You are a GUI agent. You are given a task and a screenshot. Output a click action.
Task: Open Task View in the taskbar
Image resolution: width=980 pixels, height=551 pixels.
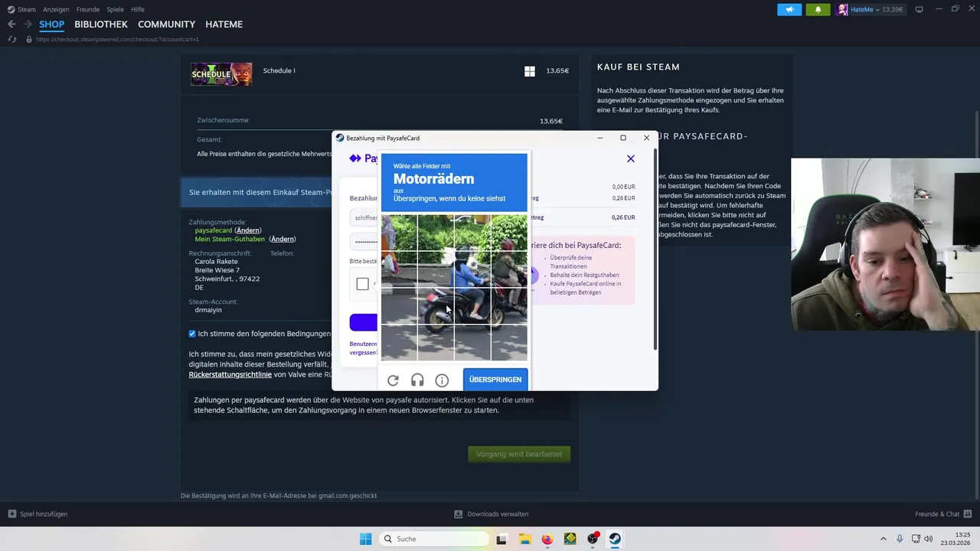[501, 539]
